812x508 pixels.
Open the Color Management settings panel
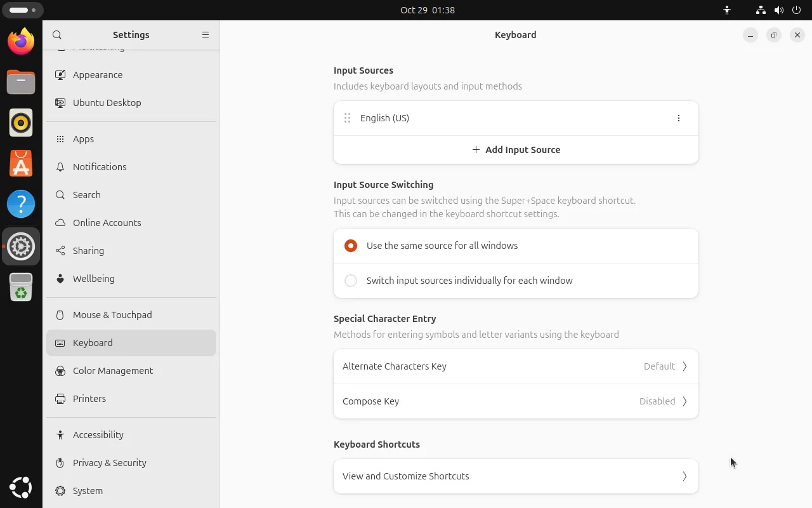(x=131, y=371)
